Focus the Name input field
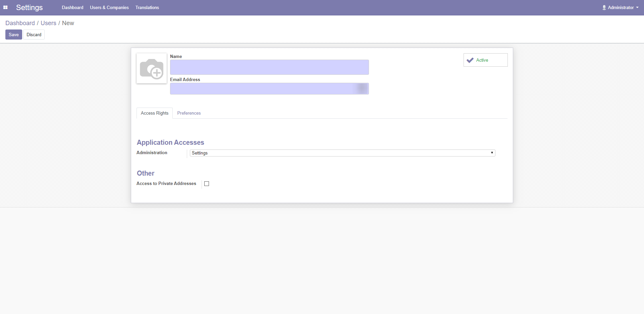 coord(269,67)
